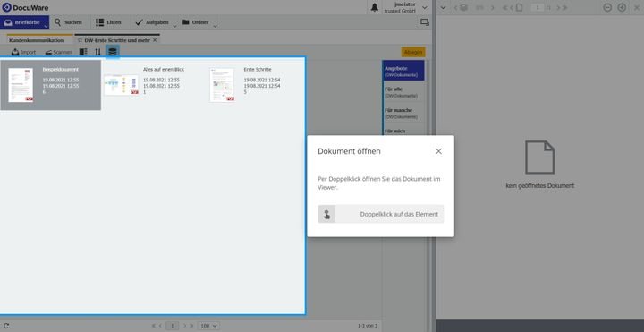Click Doppelklick auf das Element button
The height and width of the screenshot is (332, 644).
click(x=381, y=214)
